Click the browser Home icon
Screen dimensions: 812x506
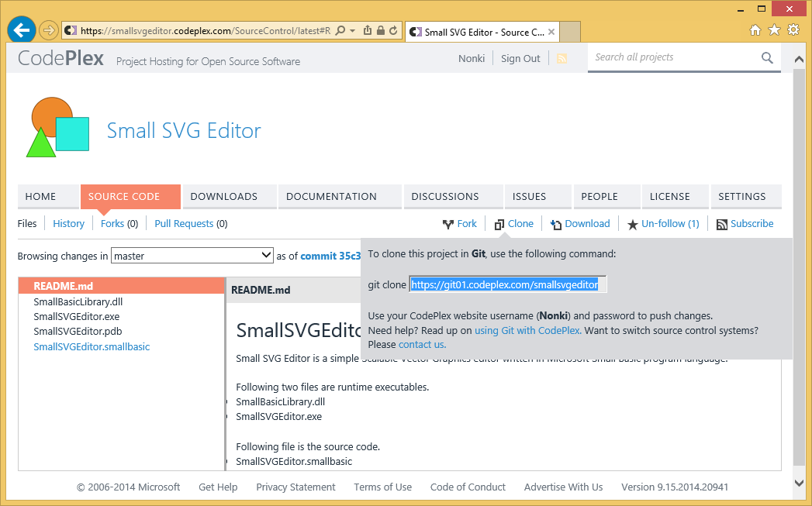click(755, 30)
